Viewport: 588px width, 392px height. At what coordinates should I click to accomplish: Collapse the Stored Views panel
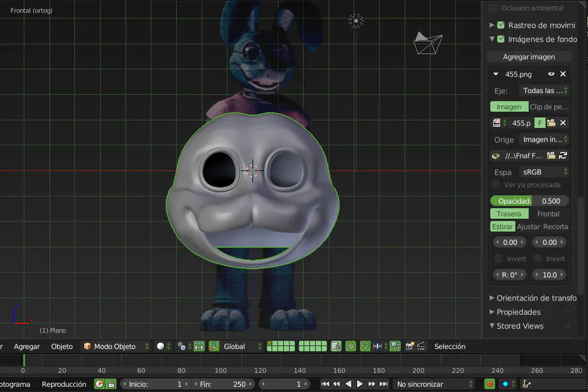[x=491, y=325]
